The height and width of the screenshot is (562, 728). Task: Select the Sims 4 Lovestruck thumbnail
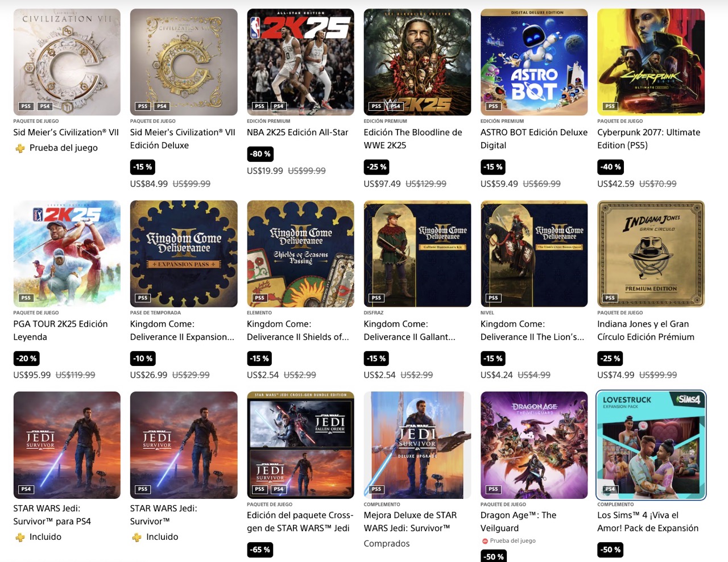pos(651,445)
